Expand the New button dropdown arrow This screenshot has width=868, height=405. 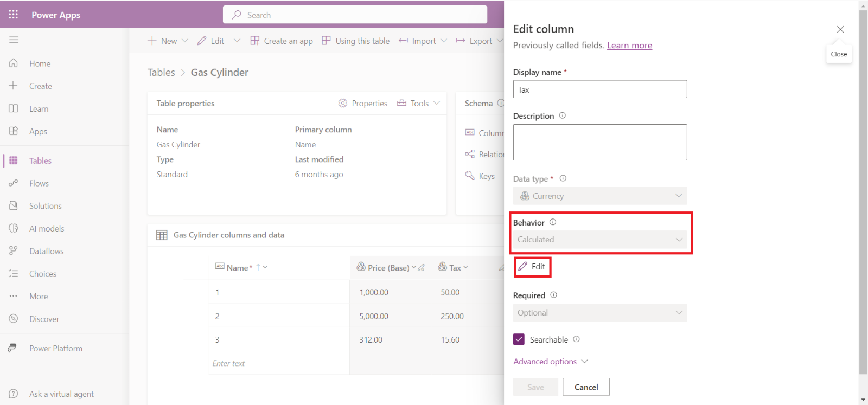pos(185,41)
